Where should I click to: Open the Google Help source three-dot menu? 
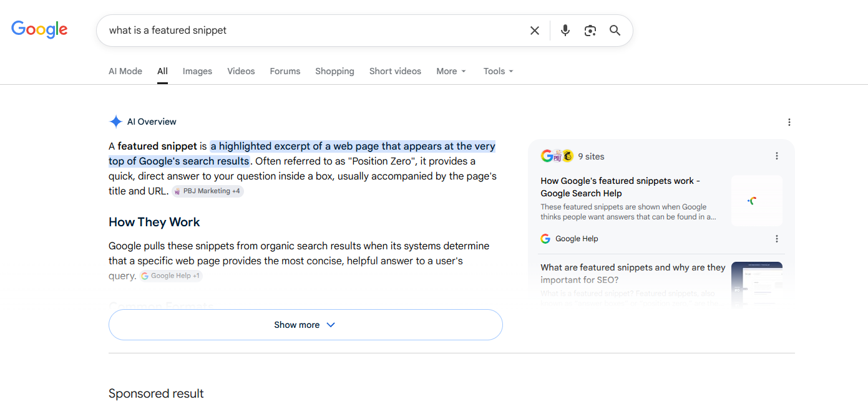[777, 239]
